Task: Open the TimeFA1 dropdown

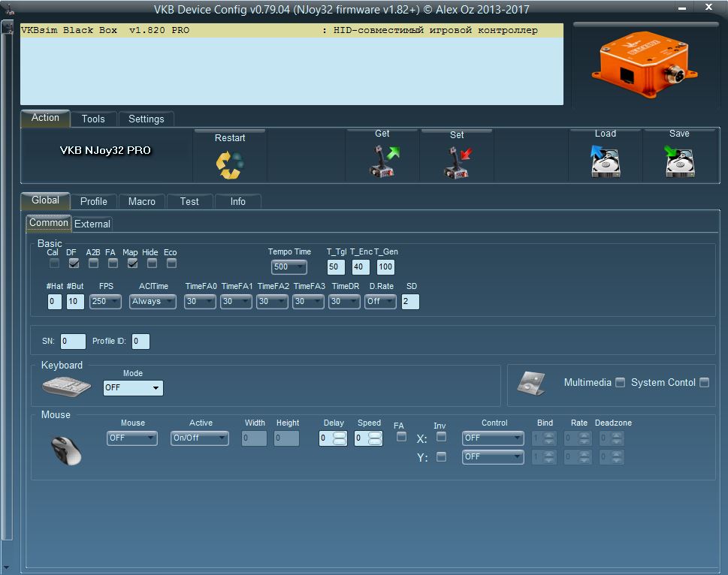Action: click(236, 302)
